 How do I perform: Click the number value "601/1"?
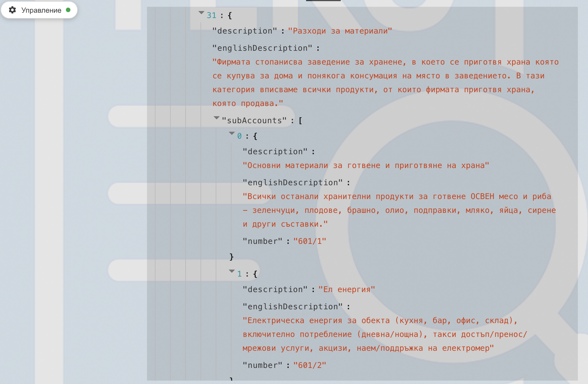click(x=309, y=241)
